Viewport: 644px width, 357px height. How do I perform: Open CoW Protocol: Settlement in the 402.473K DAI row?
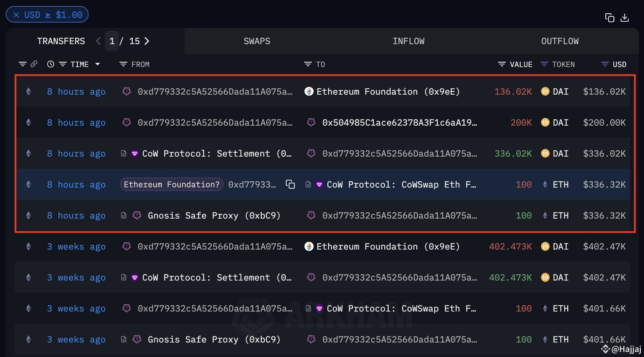tap(217, 278)
